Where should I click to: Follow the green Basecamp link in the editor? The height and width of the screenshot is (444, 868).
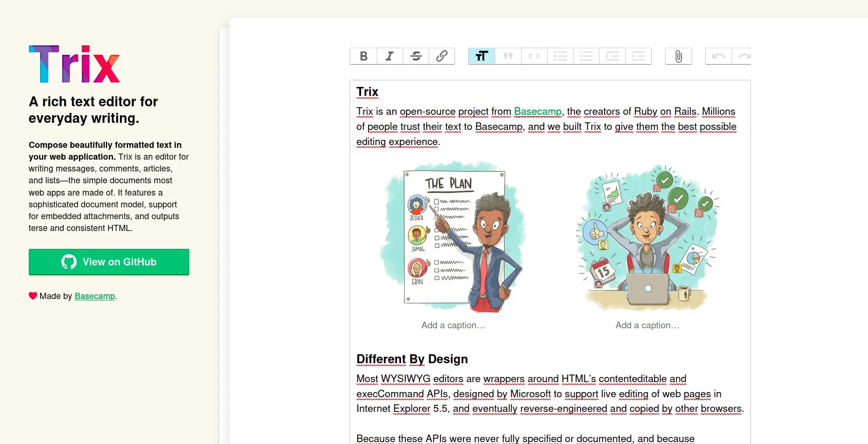[538, 111]
